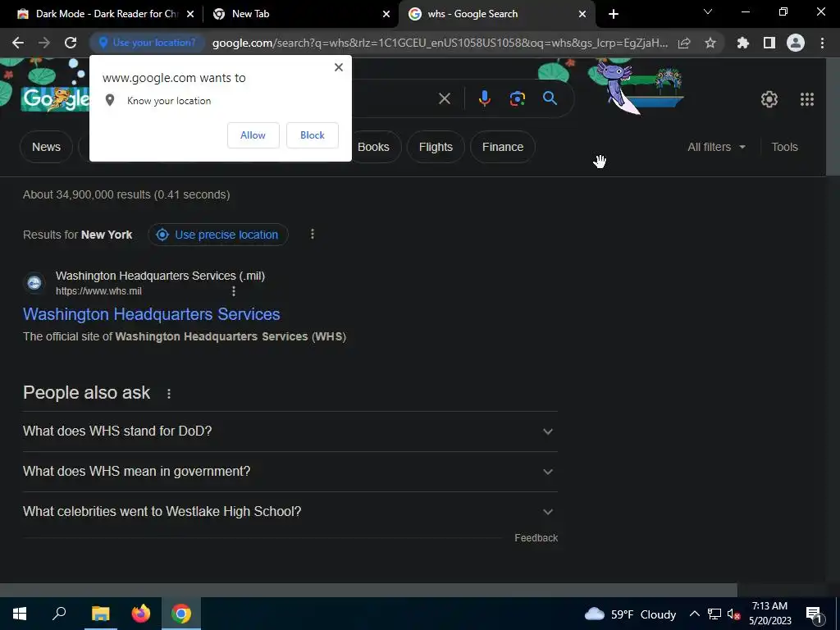Open the clock showing 7:13 AM

pyautogui.click(x=769, y=614)
